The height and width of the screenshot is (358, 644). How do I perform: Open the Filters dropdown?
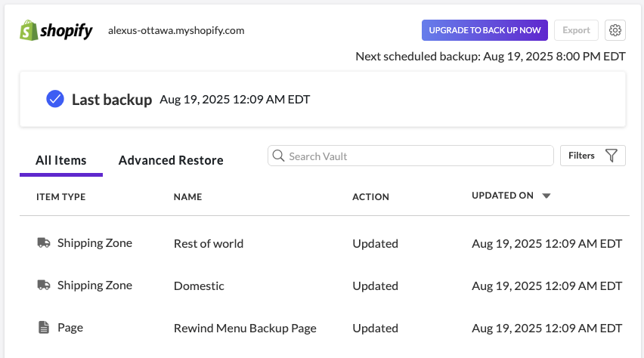(592, 156)
